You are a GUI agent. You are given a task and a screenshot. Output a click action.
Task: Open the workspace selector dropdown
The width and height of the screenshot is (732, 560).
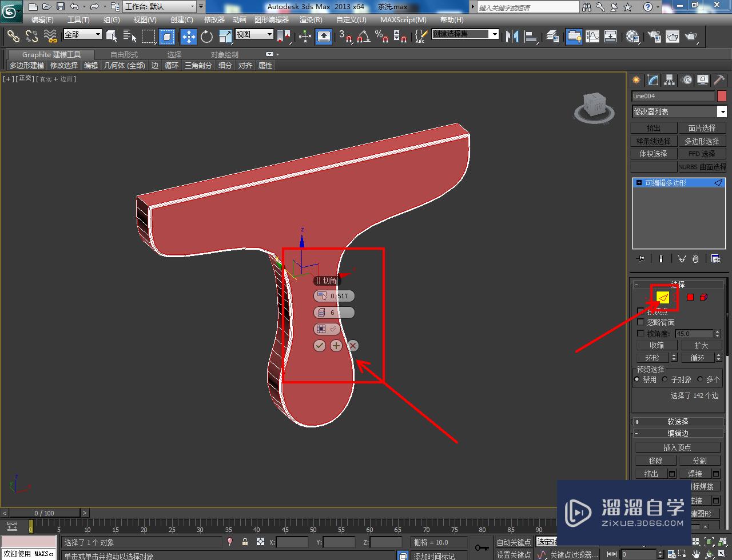(160, 7)
